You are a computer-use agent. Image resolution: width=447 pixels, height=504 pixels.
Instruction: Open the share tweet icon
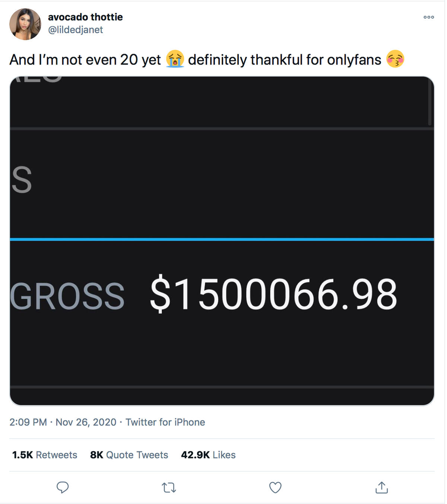[x=381, y=487]
